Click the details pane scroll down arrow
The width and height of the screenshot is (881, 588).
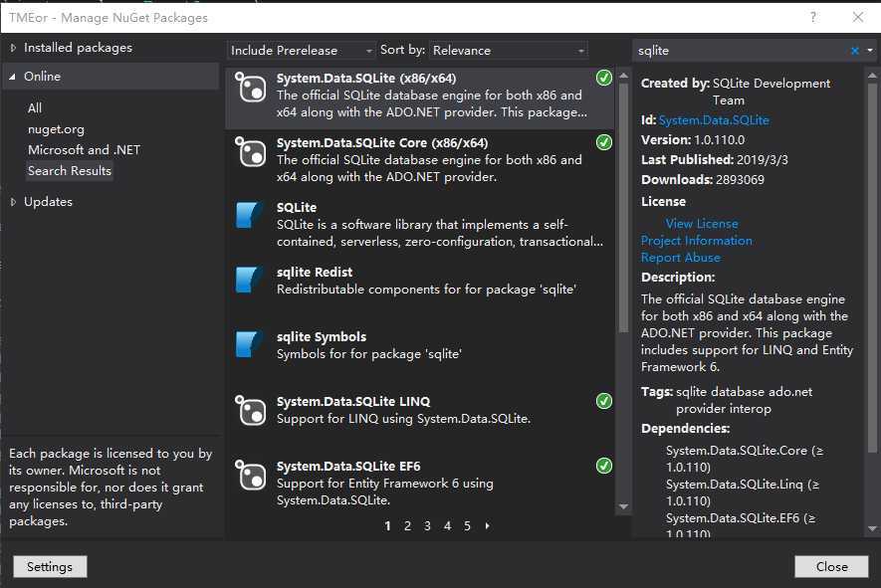[x=872, y=528]
